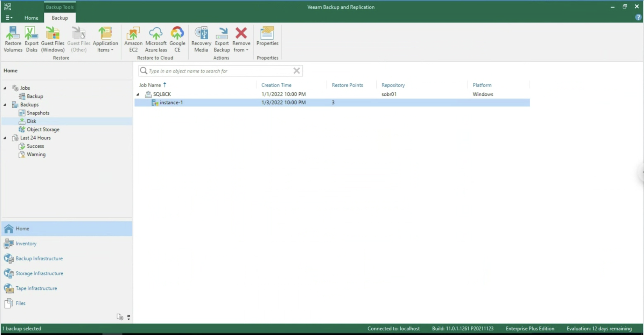Click Connected to: localhost status text
This screenshot has width=644, height=335.
click(x=393, y=329)
